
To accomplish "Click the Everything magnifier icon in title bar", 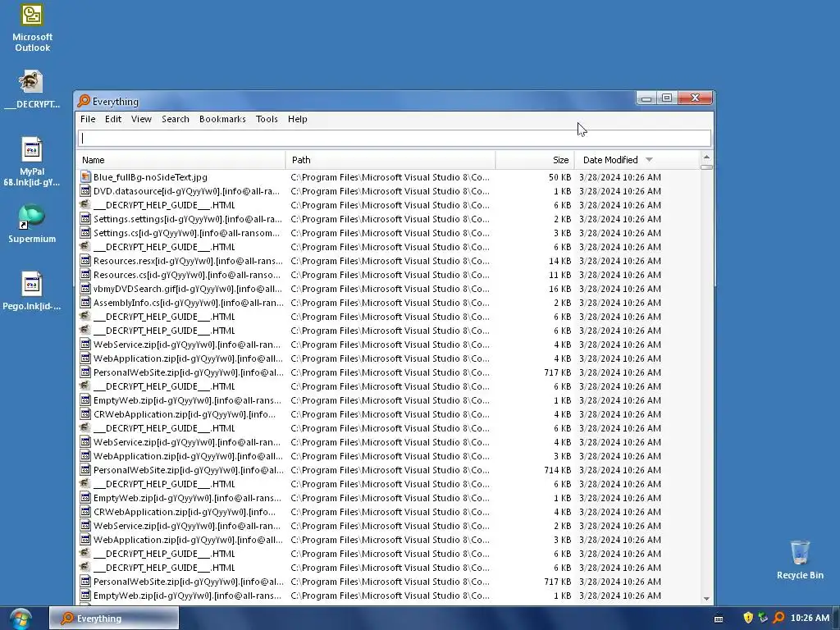I will point(84,101).
